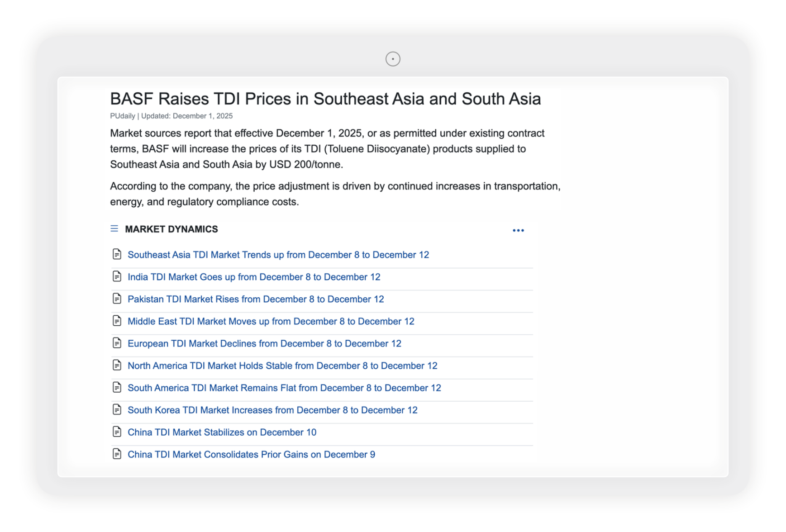Click the list icon beside Market Dynamics
786x532 pixels.
point(114,229)
